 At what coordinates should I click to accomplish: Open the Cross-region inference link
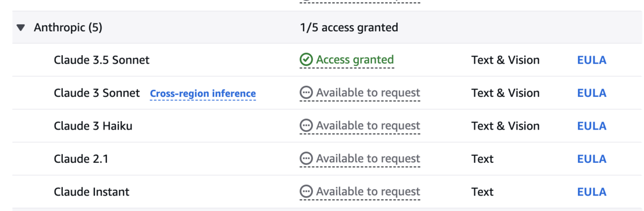pos(203,94)
